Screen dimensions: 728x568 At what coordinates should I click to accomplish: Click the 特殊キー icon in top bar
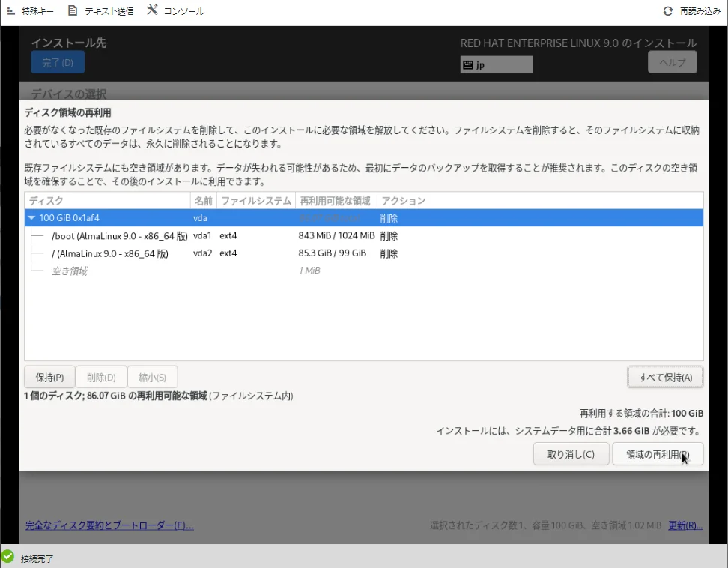pos(10,11)
